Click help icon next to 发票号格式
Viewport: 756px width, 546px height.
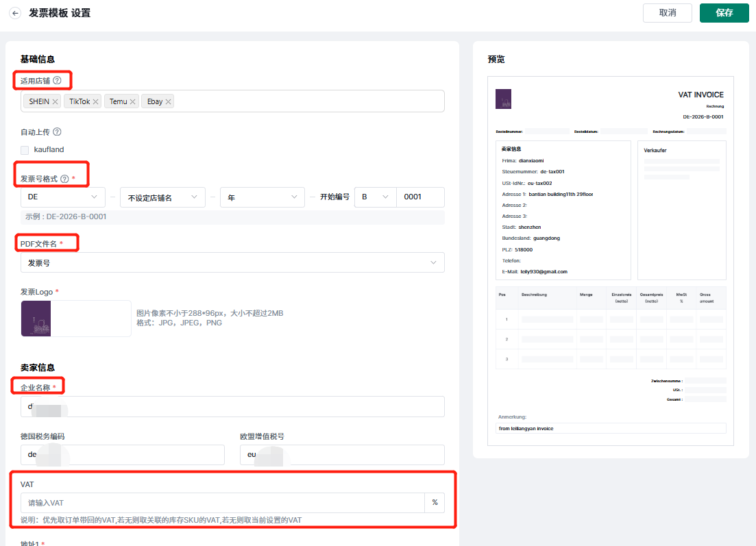[64, 179]
